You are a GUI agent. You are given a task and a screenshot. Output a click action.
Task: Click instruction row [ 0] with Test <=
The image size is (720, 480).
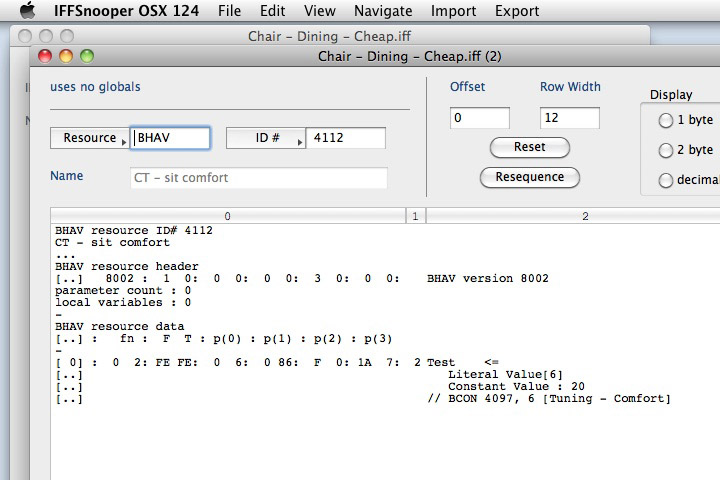tap(277, 362)
